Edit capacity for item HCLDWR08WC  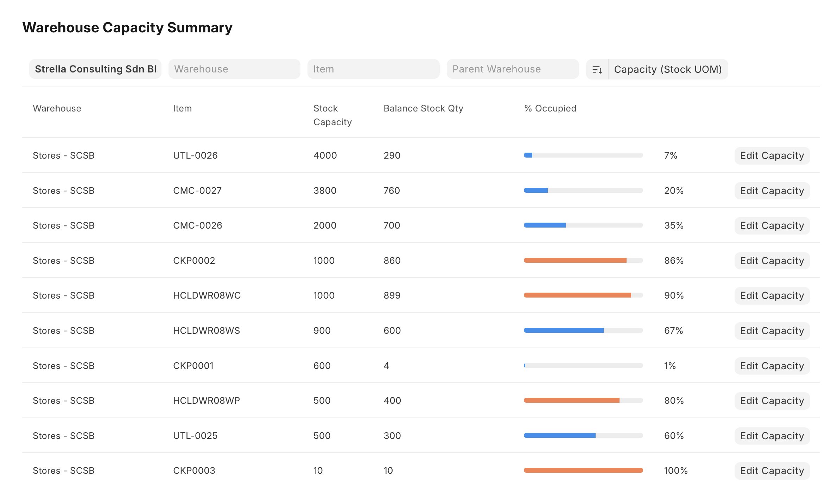pyautogui.click(x=772, y=295)
